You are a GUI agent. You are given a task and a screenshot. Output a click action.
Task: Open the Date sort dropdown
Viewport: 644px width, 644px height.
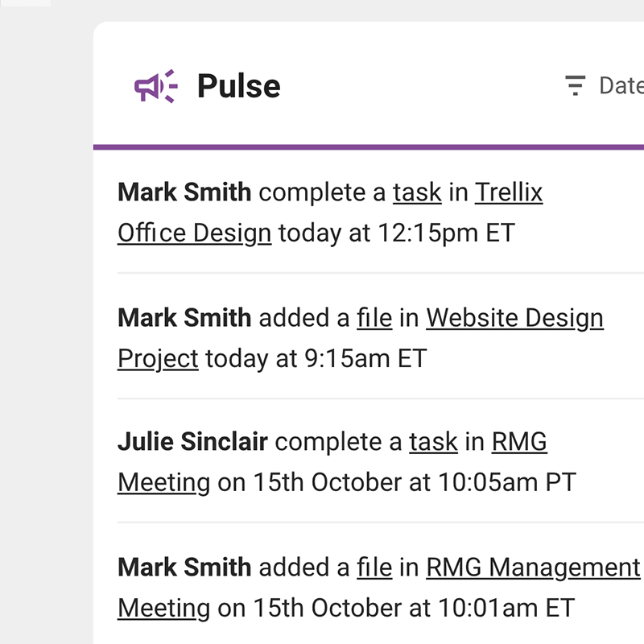point(621,85)
